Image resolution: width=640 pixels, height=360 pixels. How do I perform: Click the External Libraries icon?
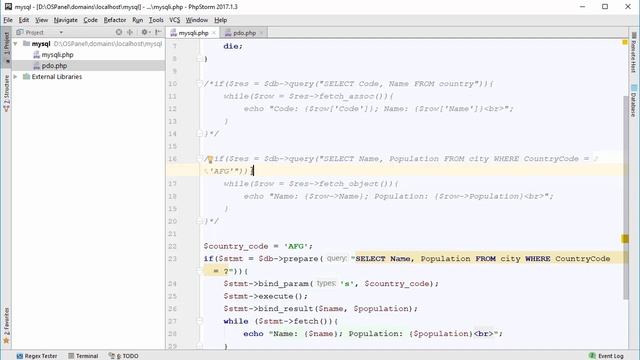point(27,77)
